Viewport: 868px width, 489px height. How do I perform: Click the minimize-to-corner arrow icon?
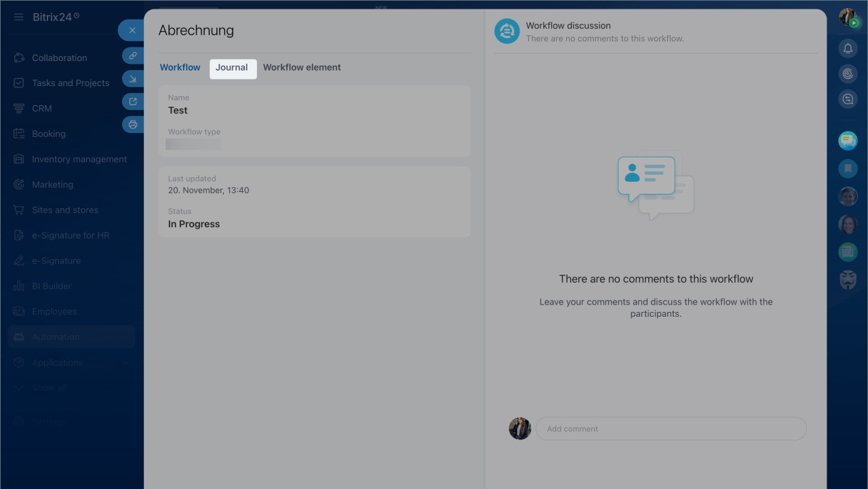(x=133, y=79)
